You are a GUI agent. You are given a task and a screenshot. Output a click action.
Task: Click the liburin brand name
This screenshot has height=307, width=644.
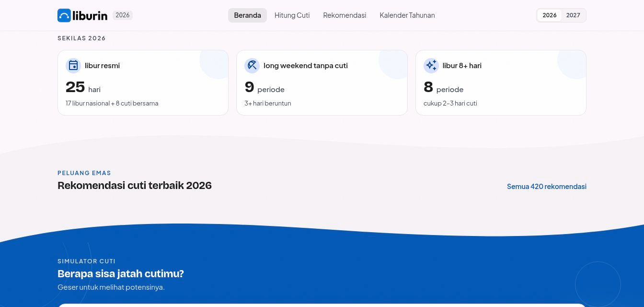[x=90, y=15]
